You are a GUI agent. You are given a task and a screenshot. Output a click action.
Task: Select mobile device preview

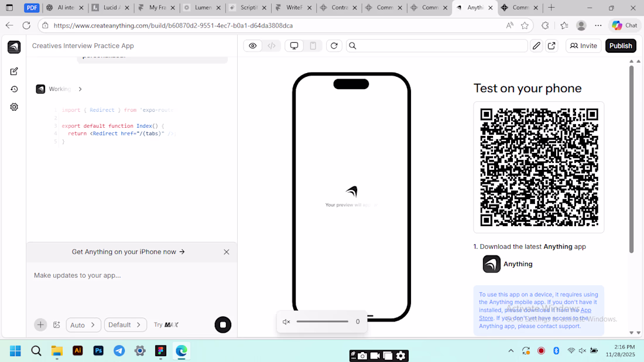[313, 46]
